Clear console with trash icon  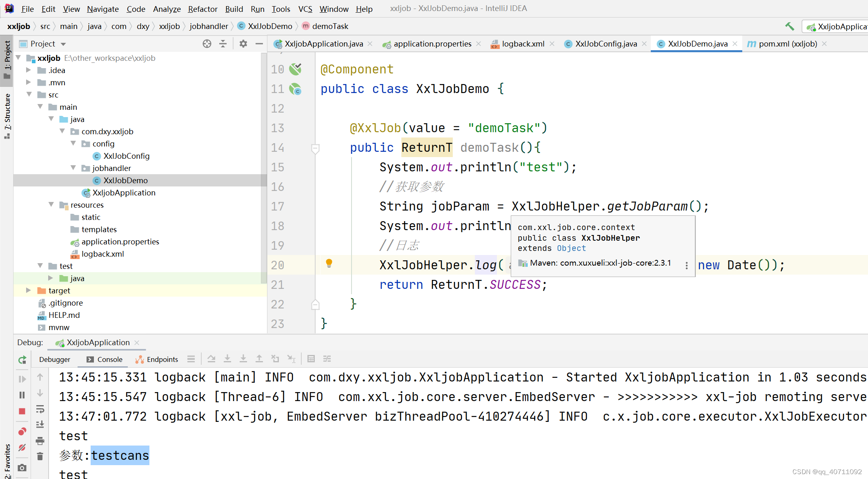click(40, 456)
